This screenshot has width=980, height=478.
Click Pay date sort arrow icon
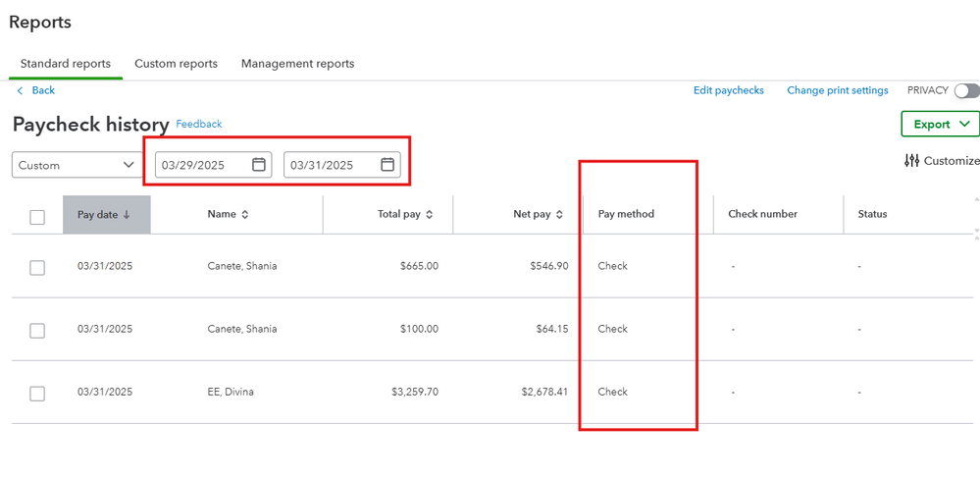coord(127,215)
